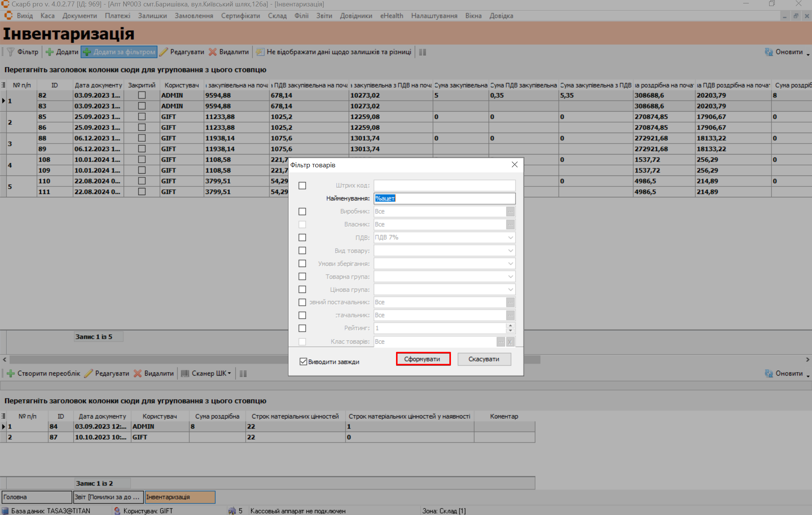
Task: Switch to the Головна tab at bottom
Action: click(x=36, y=497)
